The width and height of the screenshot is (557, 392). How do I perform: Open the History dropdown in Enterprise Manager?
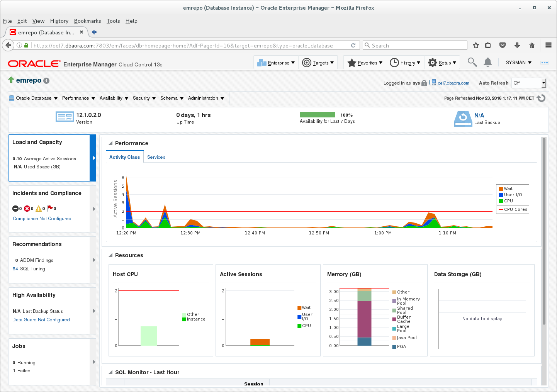[x=405, y=63]
